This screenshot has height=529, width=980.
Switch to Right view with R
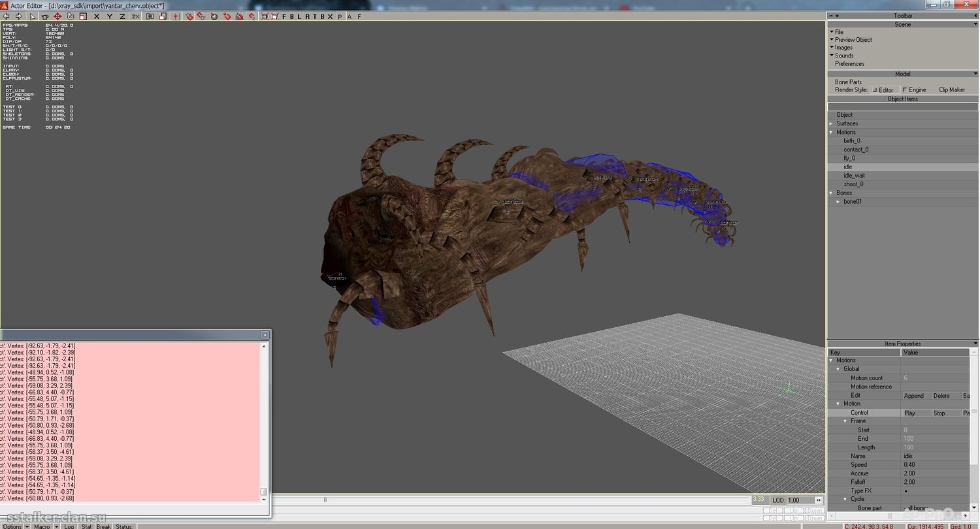point(308,16)
